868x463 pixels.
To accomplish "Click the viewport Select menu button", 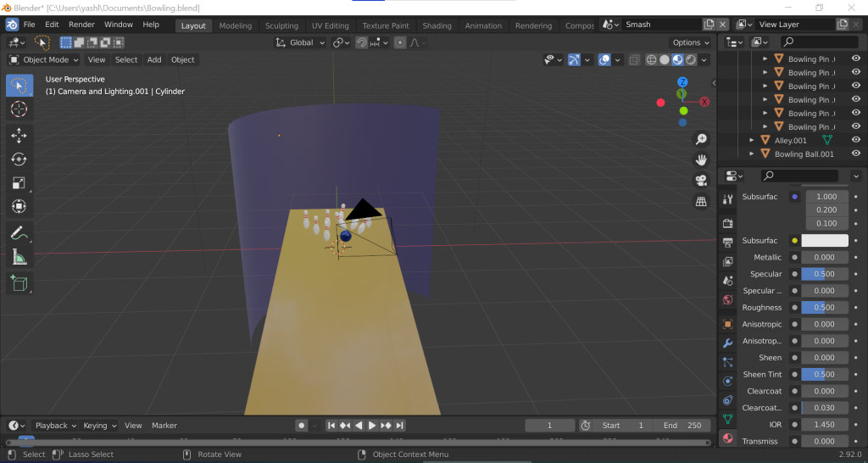I will pyautogui.click(x=126, y=60).
